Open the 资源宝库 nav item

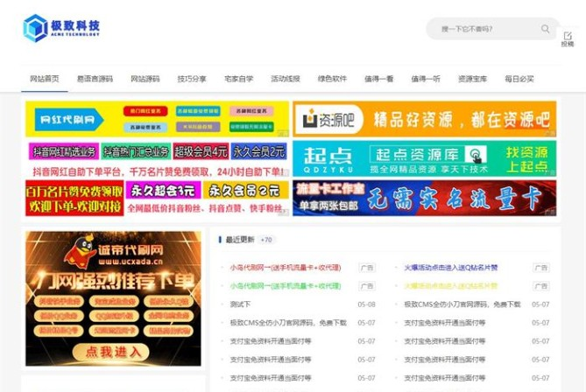tap(472, 79)
